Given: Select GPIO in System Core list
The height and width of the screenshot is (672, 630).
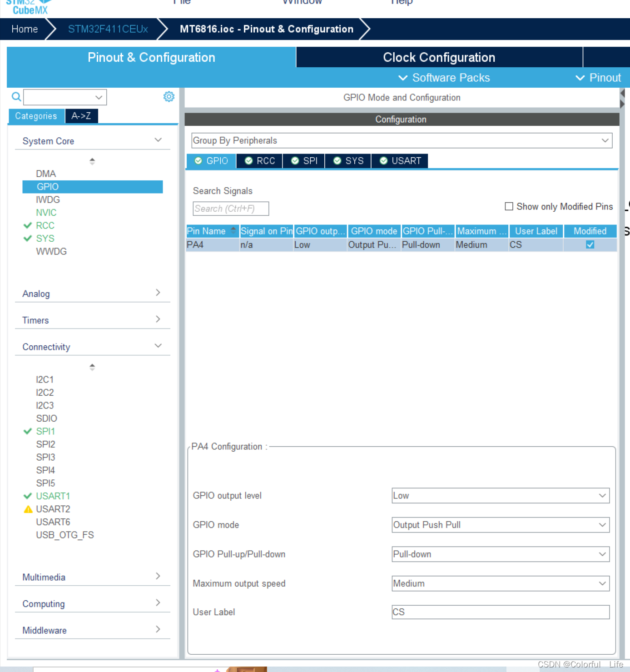Looking at the screenshot, I should coord(93,187).
